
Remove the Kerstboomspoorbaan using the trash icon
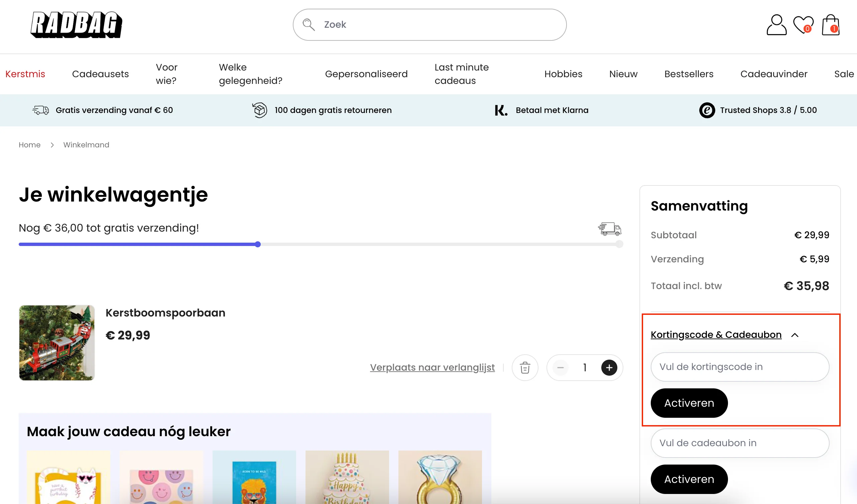pyautogui.click(x=525, y=368)
